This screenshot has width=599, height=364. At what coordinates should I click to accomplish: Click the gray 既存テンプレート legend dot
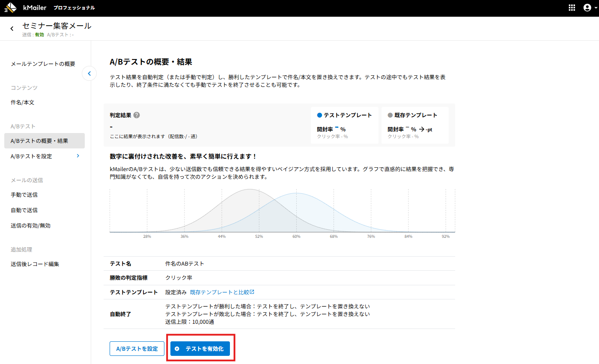point(390,115)
